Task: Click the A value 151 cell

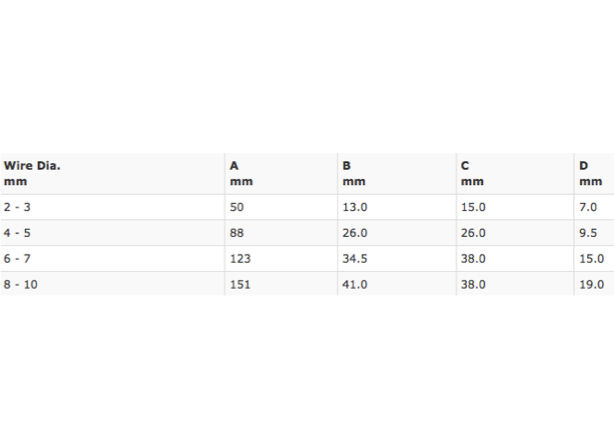Action: 240,284
